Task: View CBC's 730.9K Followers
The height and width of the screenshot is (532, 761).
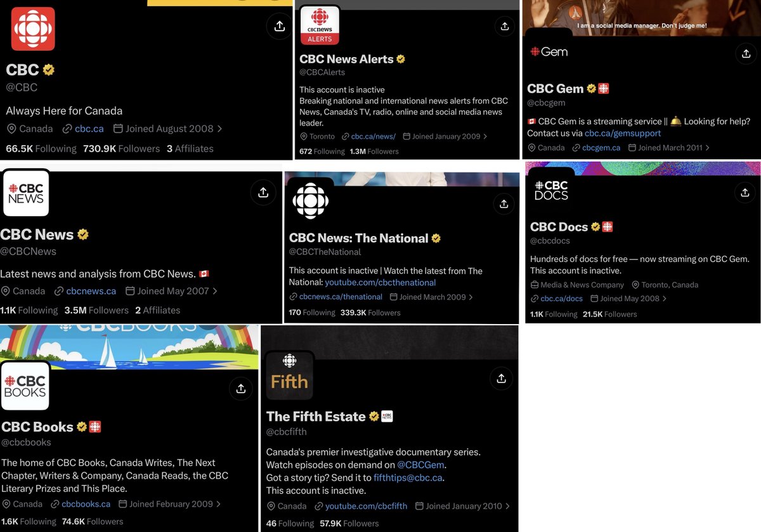Action: click(x=122, y=148)
